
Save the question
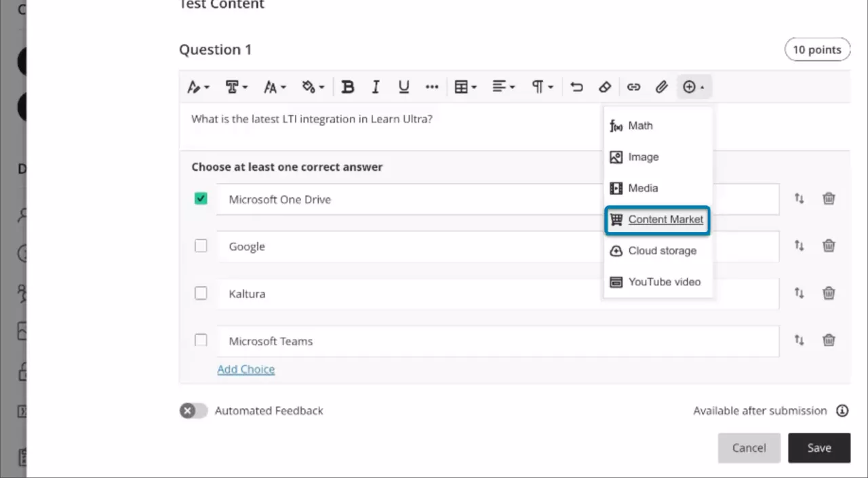(x=818, y=448)
